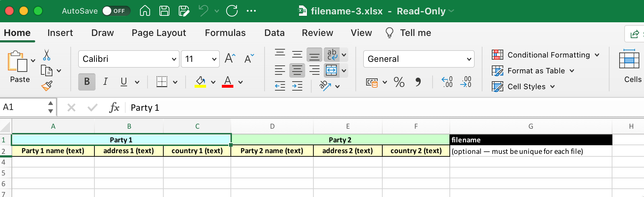
Task: Switch to the Formulas tab
Action: click(x=225, y=33)
